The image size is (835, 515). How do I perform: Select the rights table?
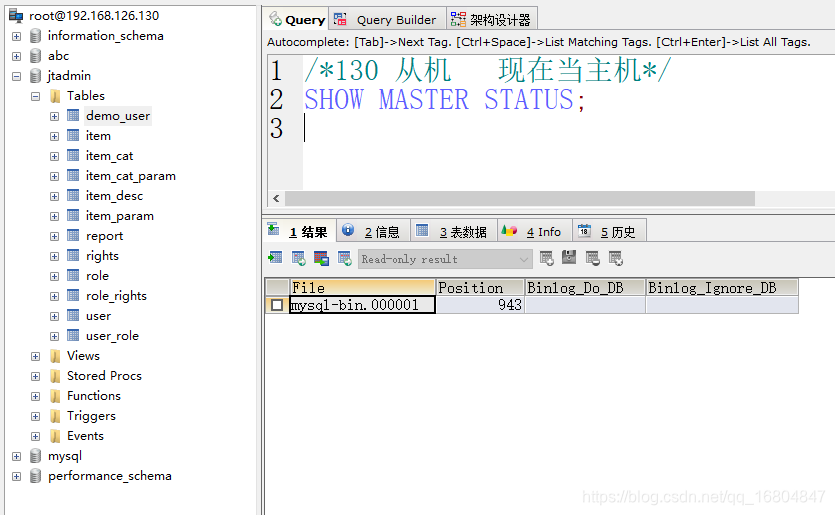(102, 256)
